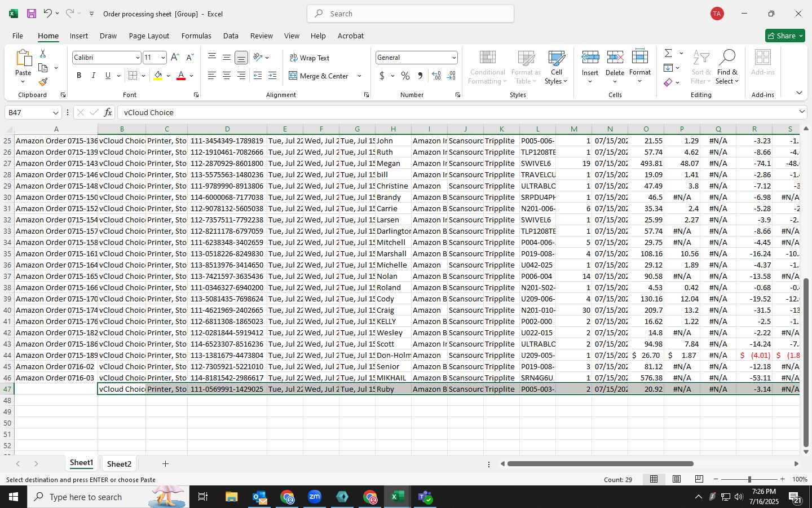This screenshot has height=508, width=812.
Task: Open Merge & Center dropdown arrow
Action: pos(359,76)
